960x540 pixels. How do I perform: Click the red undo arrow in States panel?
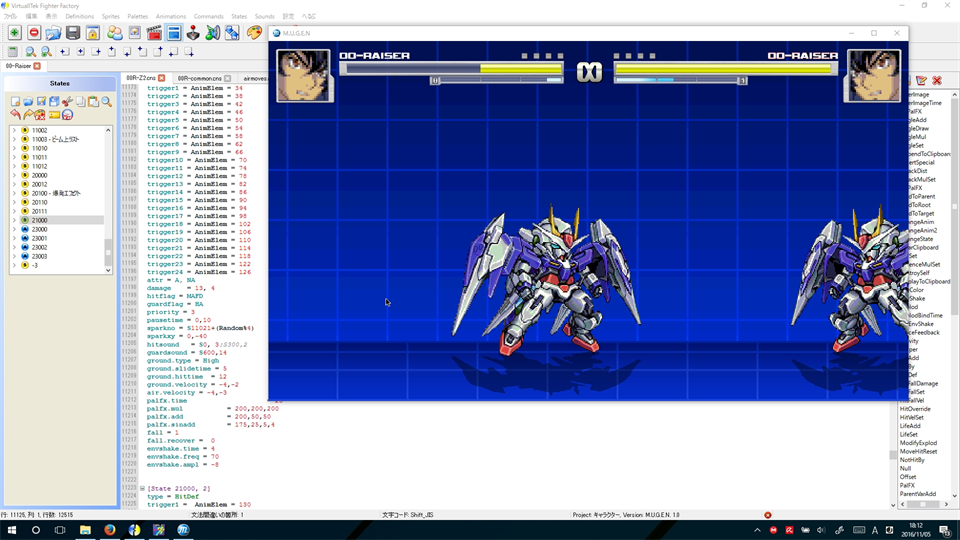[x=15, y=114]
